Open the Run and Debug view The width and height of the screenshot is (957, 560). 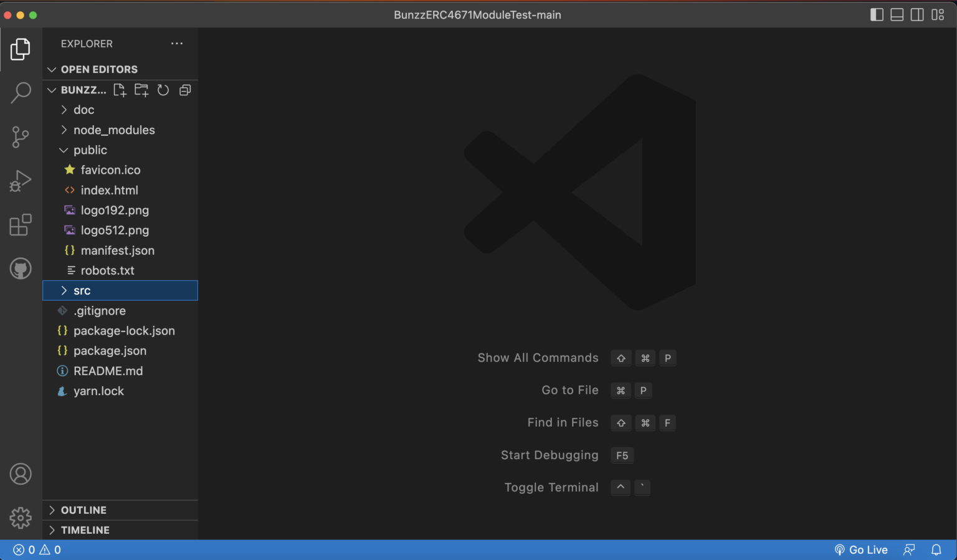pos(21,181)
